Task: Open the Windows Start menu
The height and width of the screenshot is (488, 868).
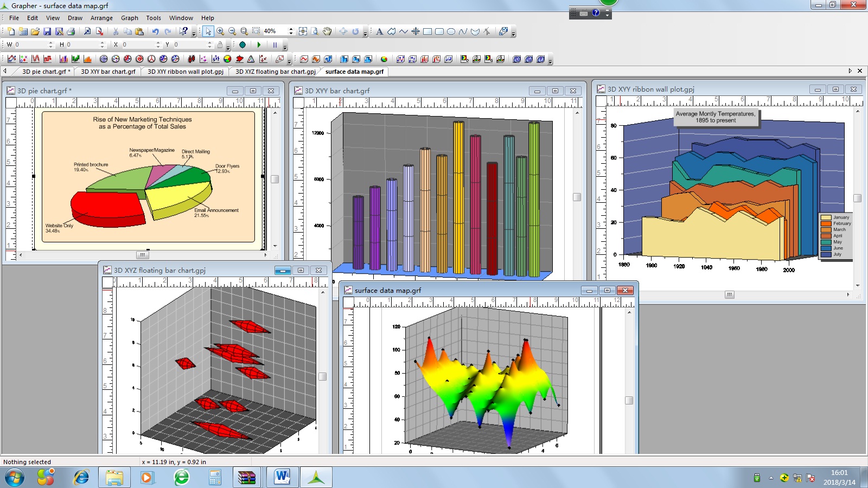Action: [x=15, y=478]
